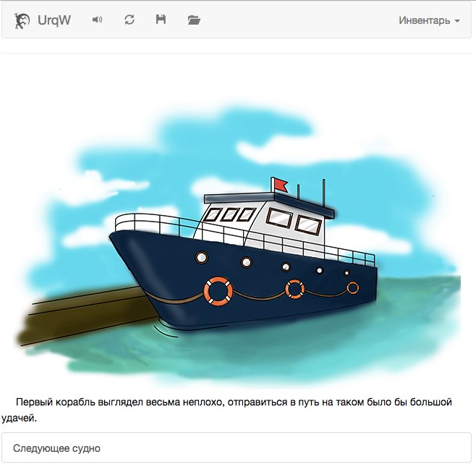Click the largest porthole near the bow
This screenshot has height=475, width=476.
point(202,258)
